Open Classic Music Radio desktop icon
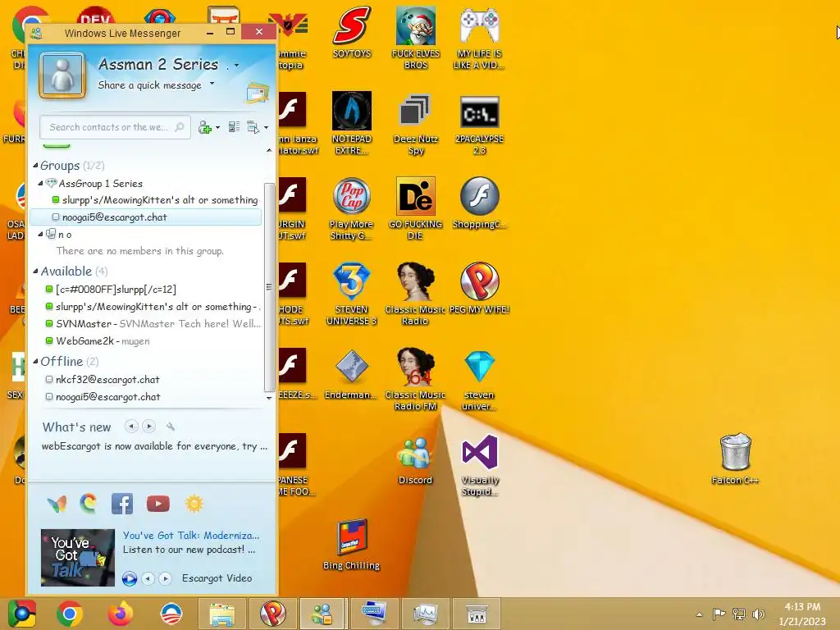 click(x=415, y=294)
